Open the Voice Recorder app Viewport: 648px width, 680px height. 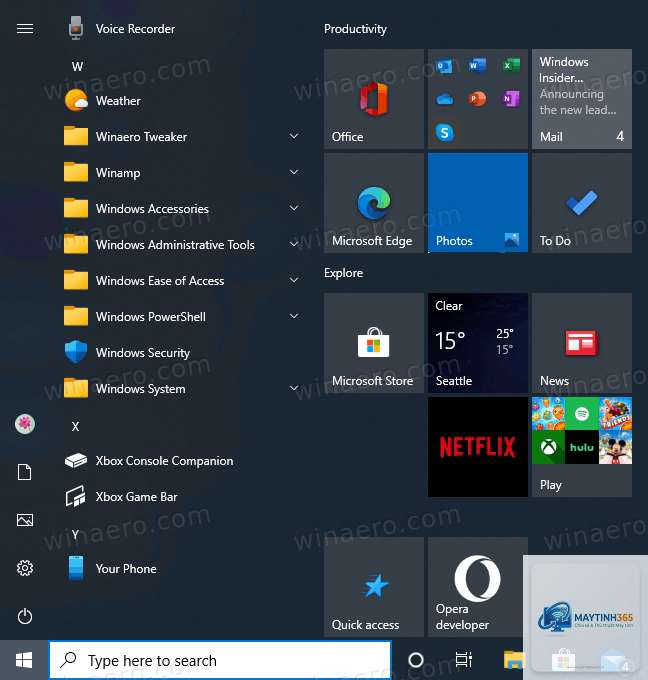pos(180,29)
